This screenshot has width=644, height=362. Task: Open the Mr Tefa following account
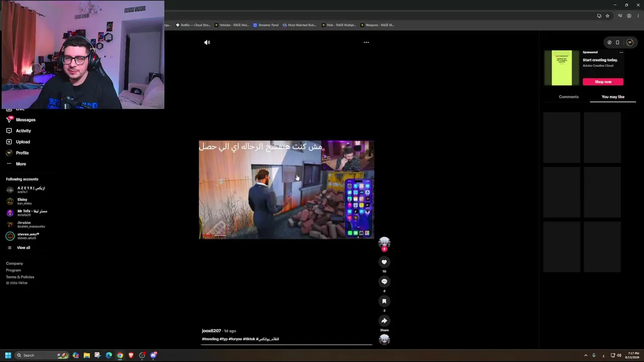[27, 213]
